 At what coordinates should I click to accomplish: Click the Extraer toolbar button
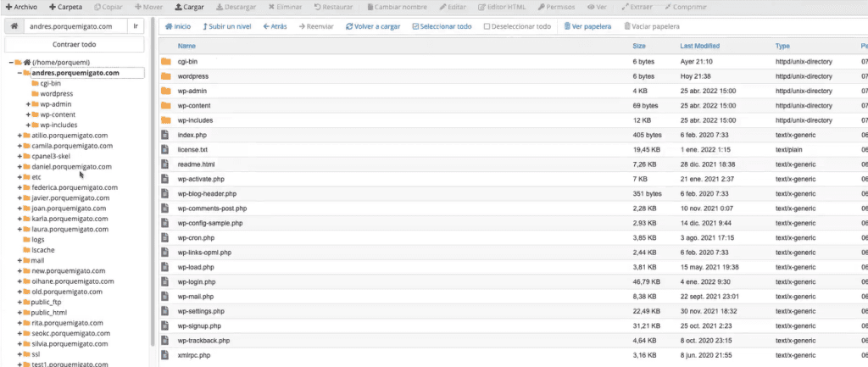click(x=637, y=7)
